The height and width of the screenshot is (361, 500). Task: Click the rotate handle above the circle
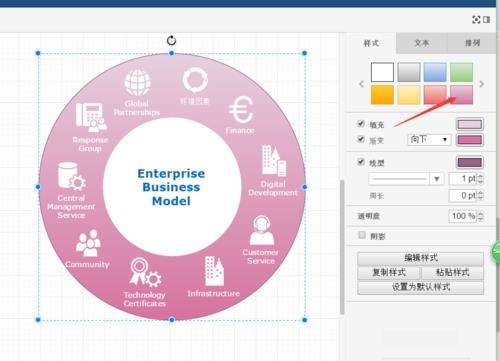pyautogui.click(x=171, y=40)
